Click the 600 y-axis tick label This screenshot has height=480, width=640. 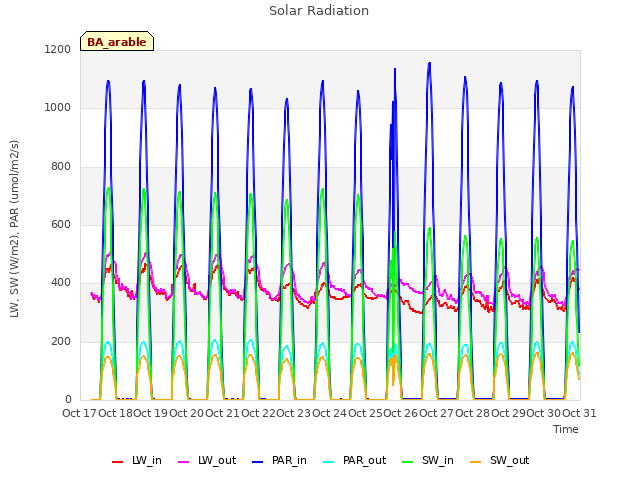tap(61, 224)
